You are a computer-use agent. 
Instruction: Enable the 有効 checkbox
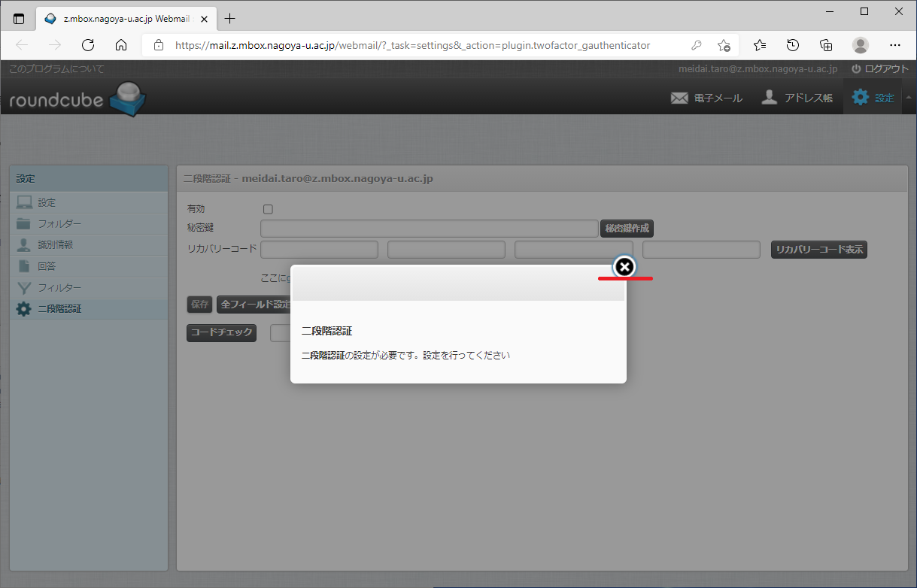(x=268, y=209)
